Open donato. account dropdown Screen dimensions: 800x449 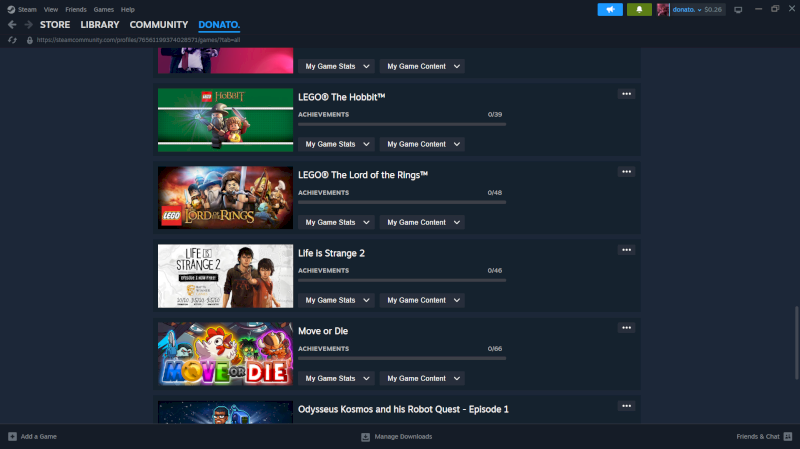pyautogui.click(x=687, y=9)
